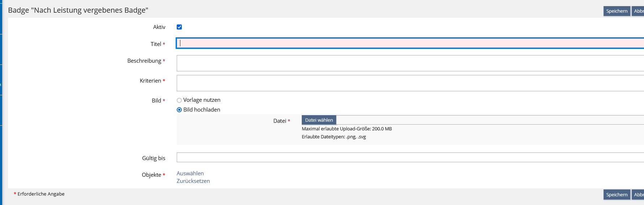Image resolution: width=644 pixels, height=205 pixels.
Task: Click the 'Aktiv' label text
Action: 159,27
